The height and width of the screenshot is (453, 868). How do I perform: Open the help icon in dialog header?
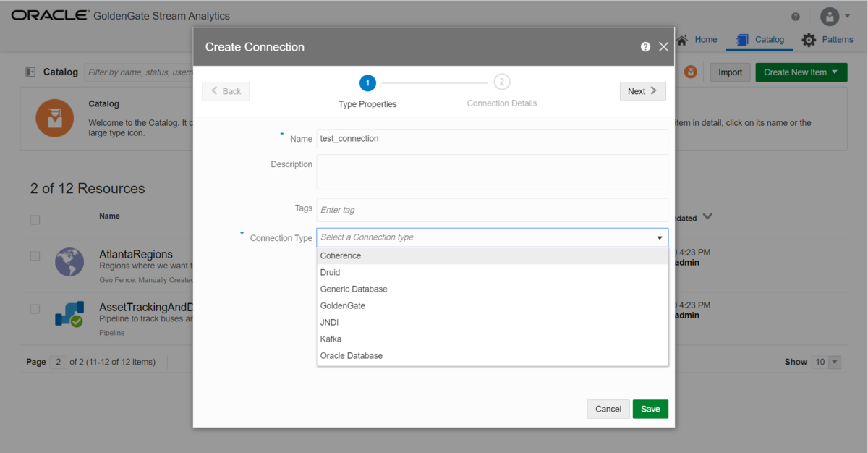[x=645, y=47]
